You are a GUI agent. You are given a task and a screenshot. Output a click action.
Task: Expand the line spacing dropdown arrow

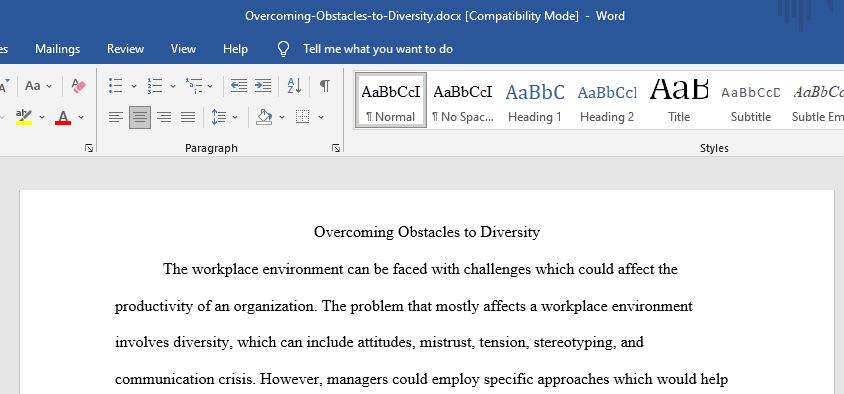(235, 117)
